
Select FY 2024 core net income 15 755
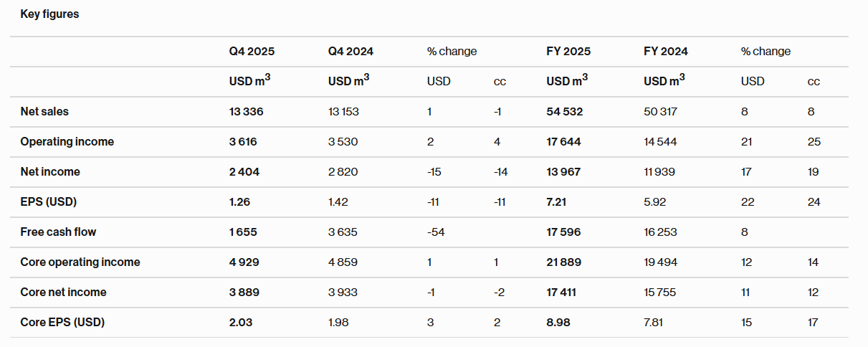click(x=660, y=293)
